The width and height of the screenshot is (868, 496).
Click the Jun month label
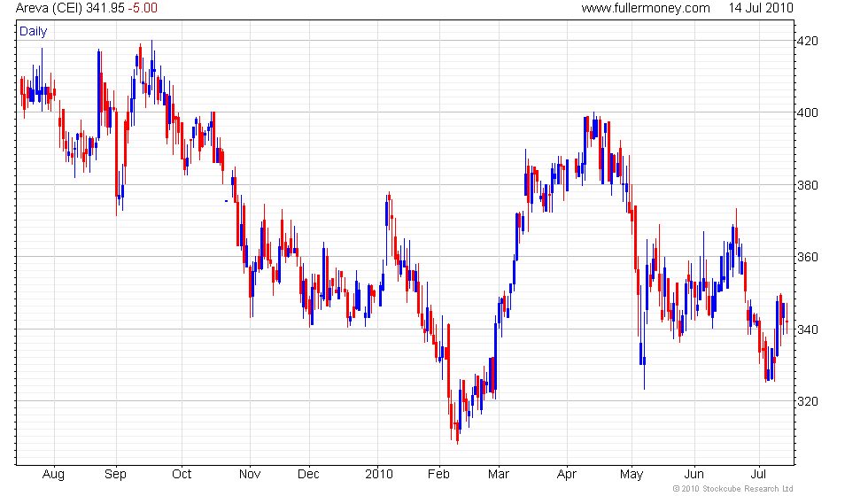[x=694, y=475]
